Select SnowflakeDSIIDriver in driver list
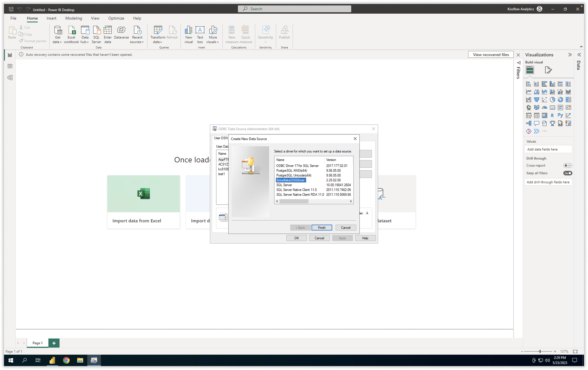 tap(291, 180)
